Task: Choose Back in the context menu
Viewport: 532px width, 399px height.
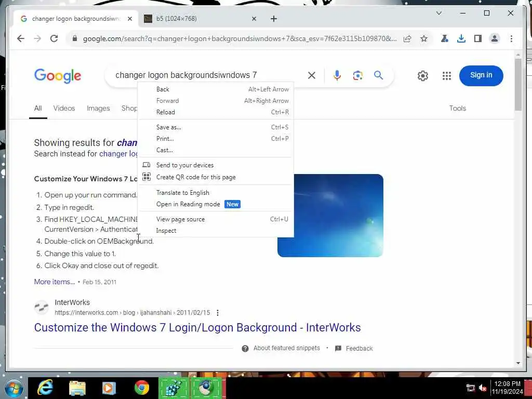Action: [x=216, y=89]
